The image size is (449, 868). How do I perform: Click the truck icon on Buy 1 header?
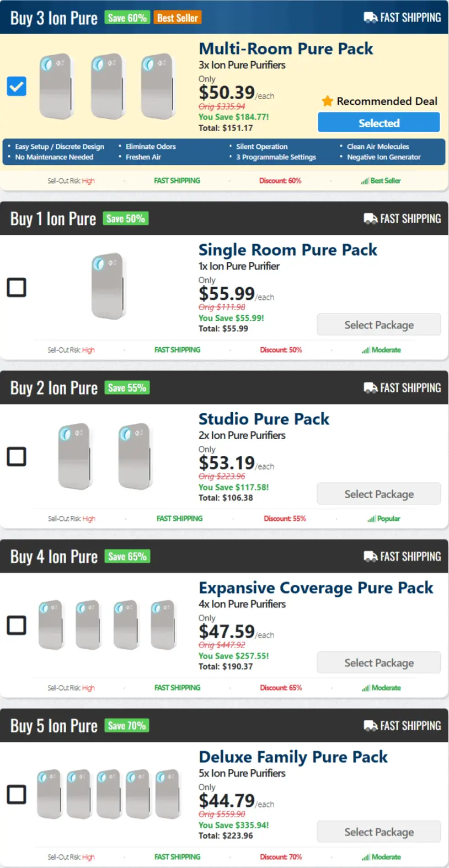pyautogui.click(x=370, y=218)
